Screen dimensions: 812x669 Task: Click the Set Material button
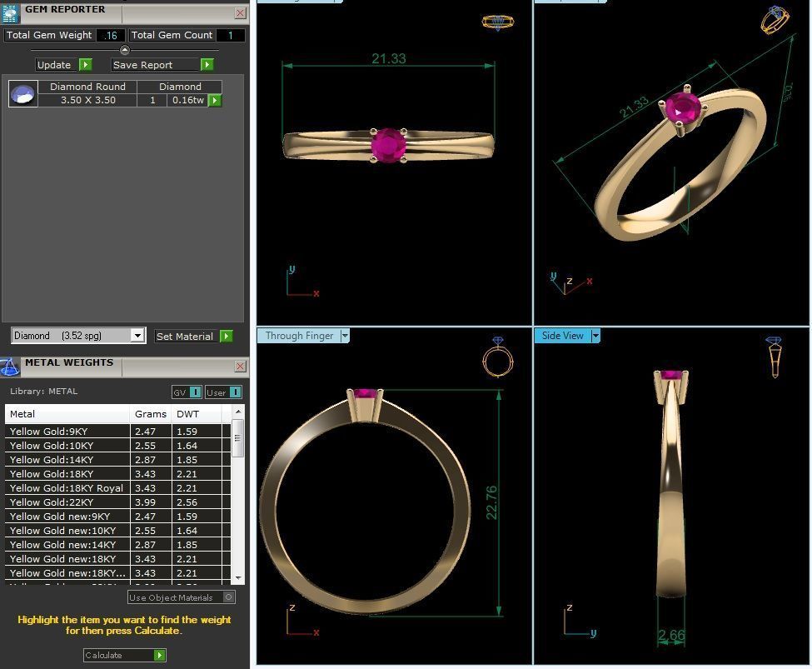[187, 337]
